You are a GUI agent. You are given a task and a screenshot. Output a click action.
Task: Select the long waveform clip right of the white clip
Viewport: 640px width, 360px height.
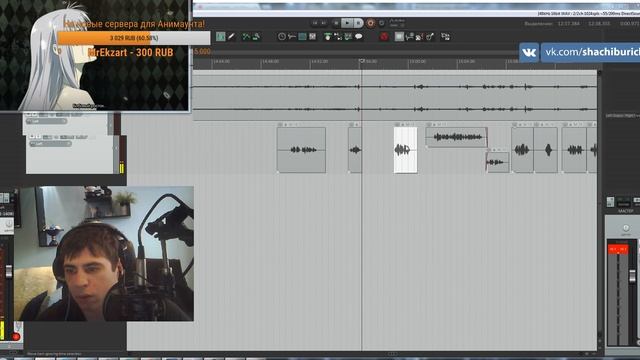(x=456, y=137)
